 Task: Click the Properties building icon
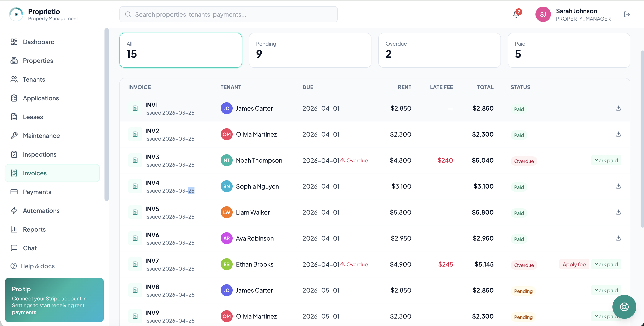pyautogui.click(x=14, y=61)
